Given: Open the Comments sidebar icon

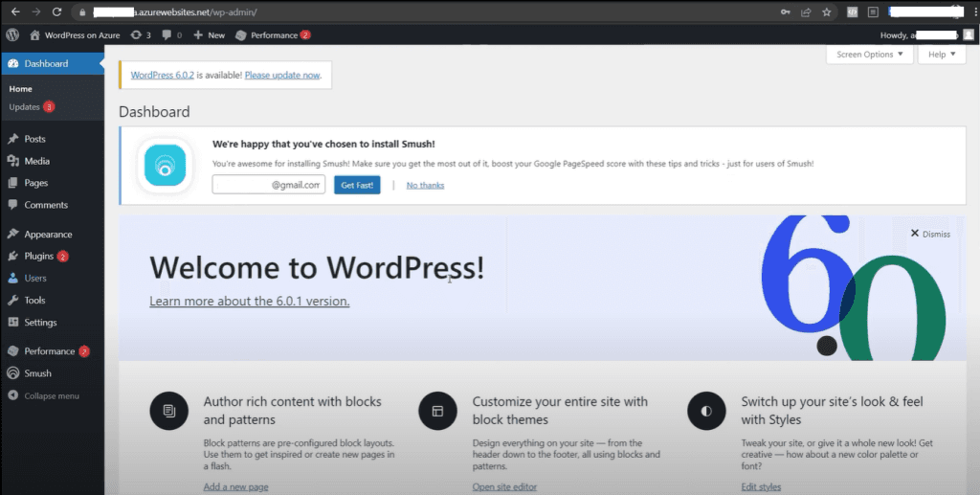Looking at the screenshot, I should [x=13, y=204].
